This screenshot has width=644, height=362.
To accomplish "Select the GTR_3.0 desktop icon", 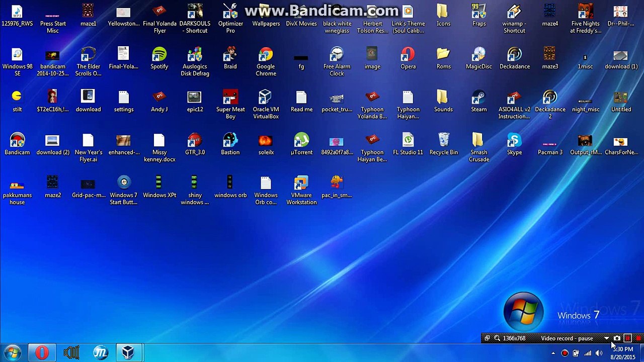I will (195, 143).
